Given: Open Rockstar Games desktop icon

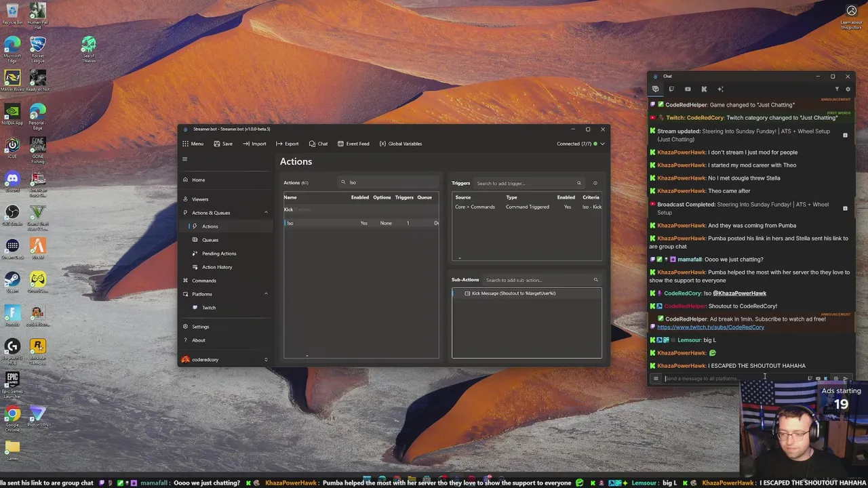Looking at the screenshot, I should coord(37,350).
